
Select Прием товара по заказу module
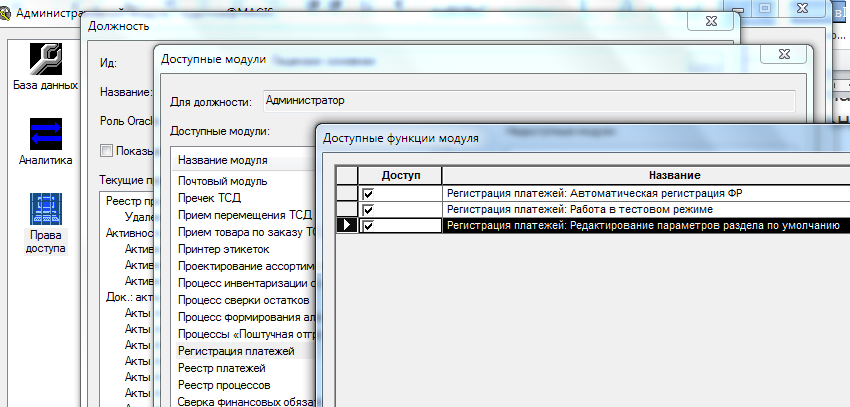pyautogui.click(x=247, y=232)
